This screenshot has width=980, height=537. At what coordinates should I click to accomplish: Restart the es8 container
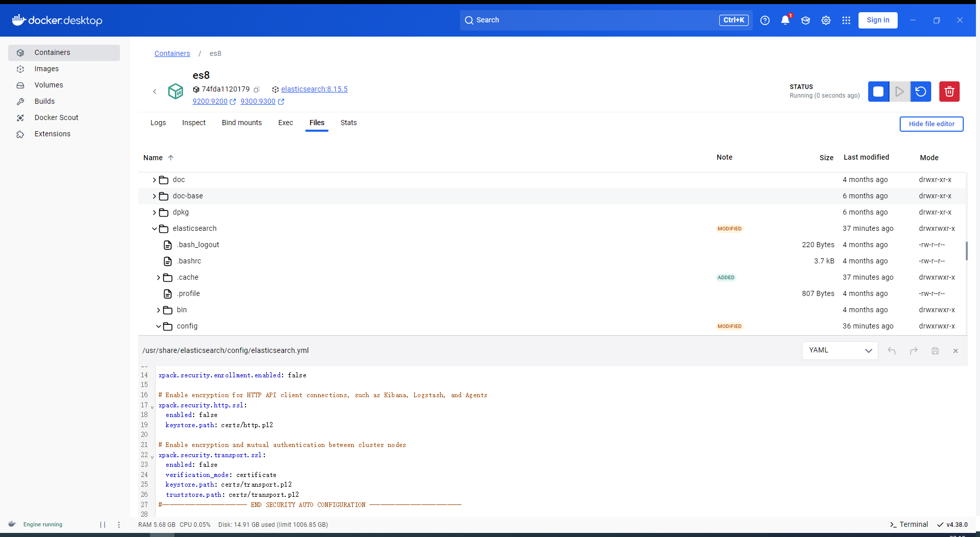921,92
